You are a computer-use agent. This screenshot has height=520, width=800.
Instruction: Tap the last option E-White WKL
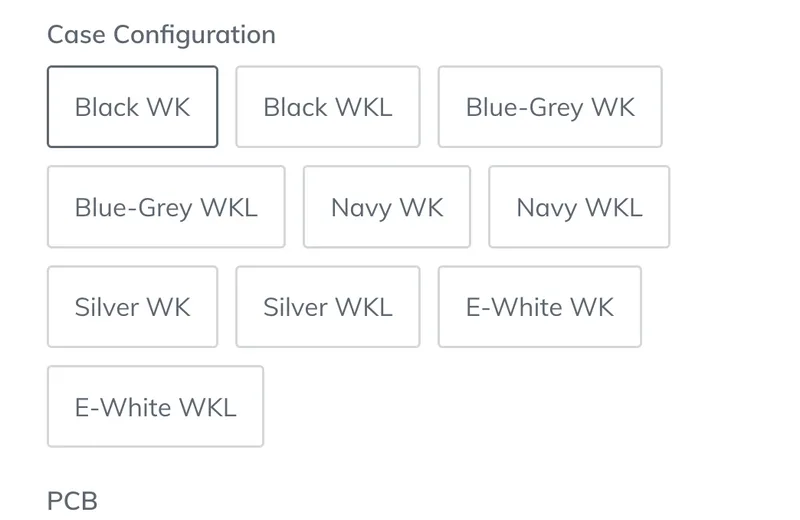click(x=156, y=407)
